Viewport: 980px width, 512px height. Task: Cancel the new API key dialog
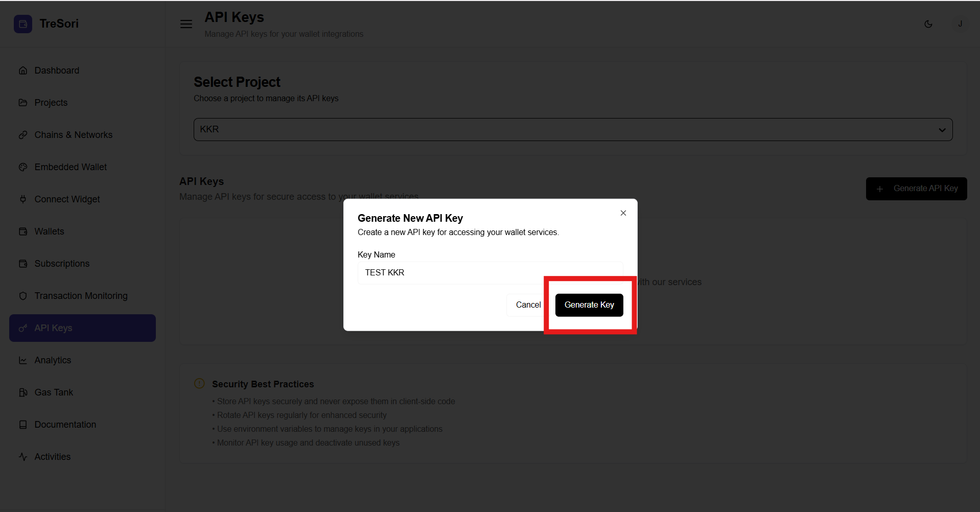click(x=528, y=305)
